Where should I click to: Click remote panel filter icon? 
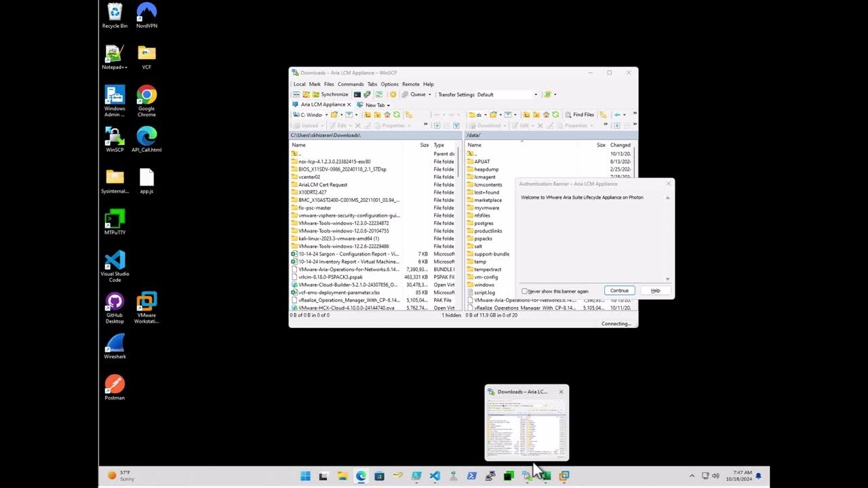[508, 115]
